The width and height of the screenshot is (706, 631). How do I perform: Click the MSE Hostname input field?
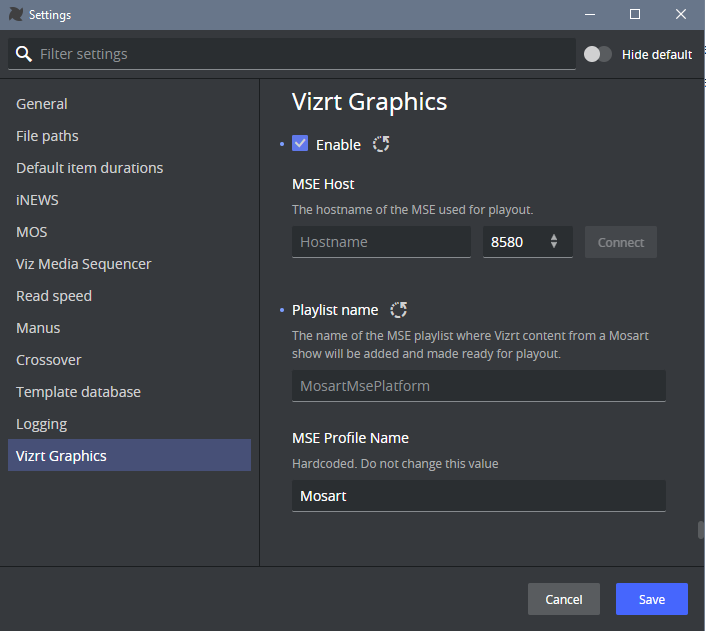coord(381,242)
